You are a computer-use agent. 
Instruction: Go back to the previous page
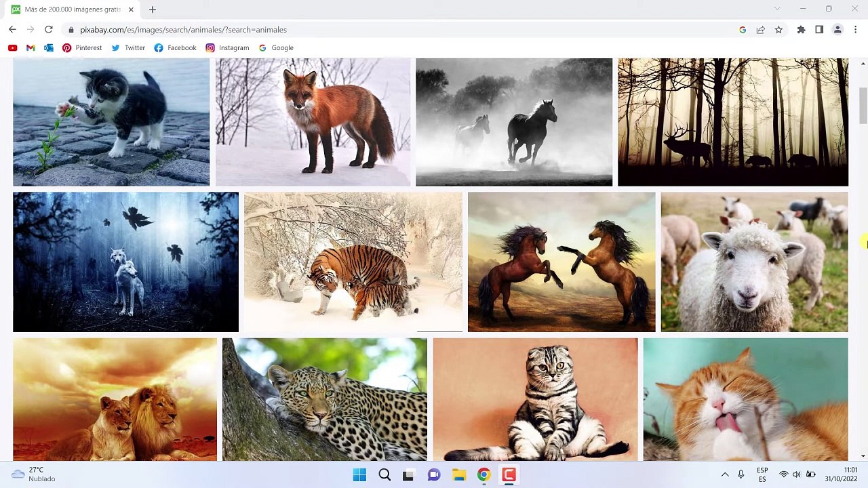(x=12, y=30)
